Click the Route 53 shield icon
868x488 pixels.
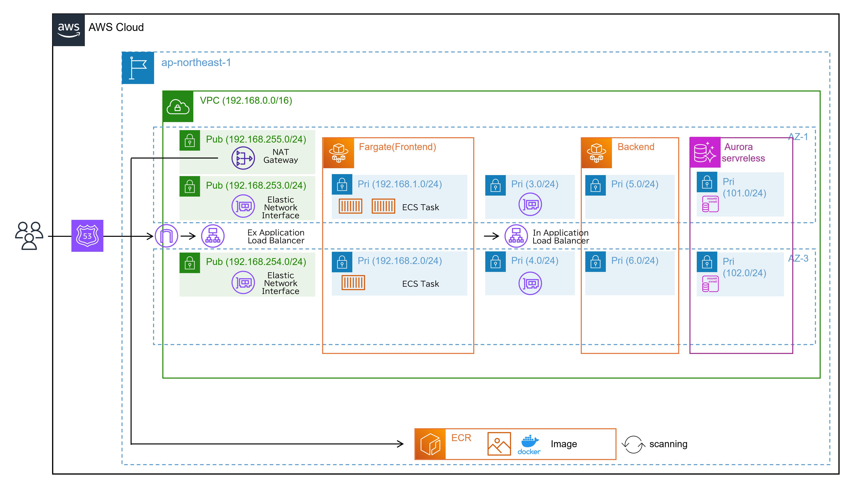(x=87, y=236)
